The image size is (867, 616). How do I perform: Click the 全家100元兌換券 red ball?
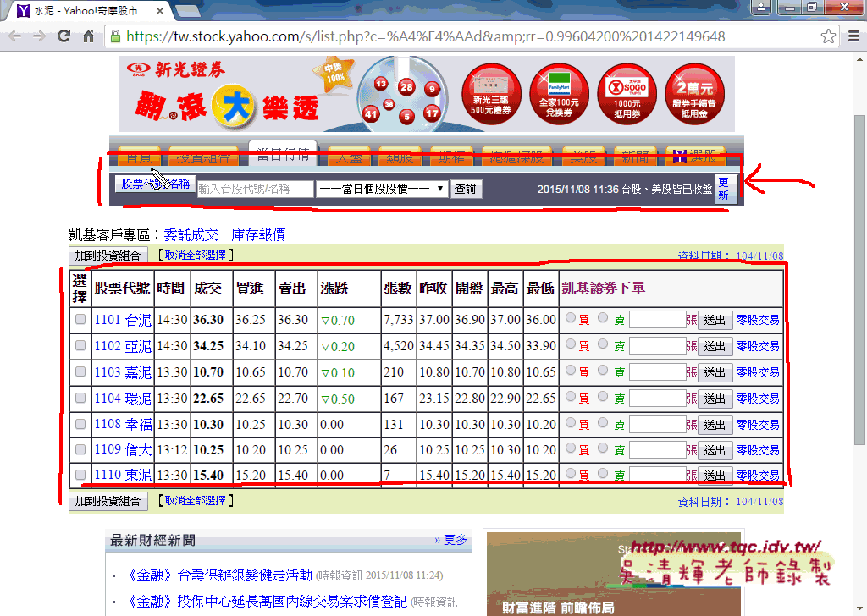click(x=559, y=94)
